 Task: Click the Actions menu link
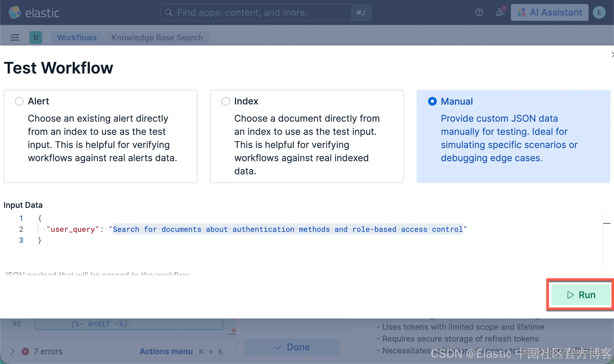(x=166, y=351)
